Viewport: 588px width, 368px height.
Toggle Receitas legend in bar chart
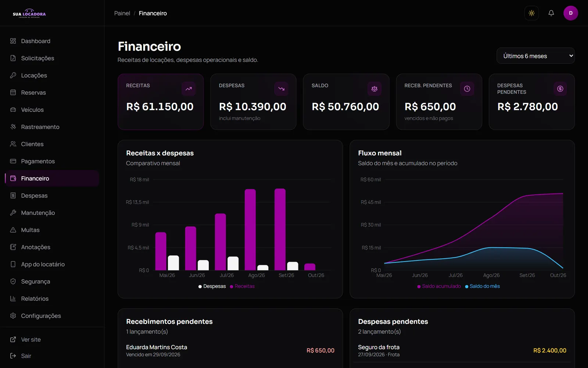[242, 286]
